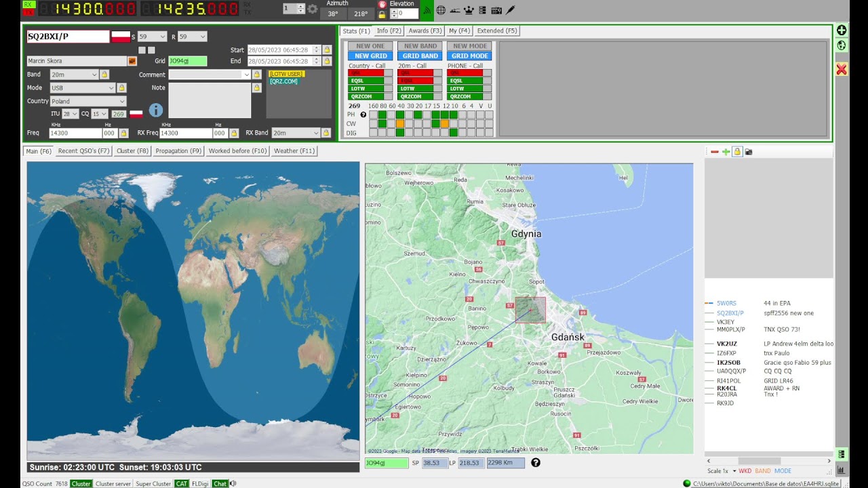Click the crown awards icon in the top toolbar
Image resolution: width=868 pixels, height=488 pixels.
coord(469,10)
